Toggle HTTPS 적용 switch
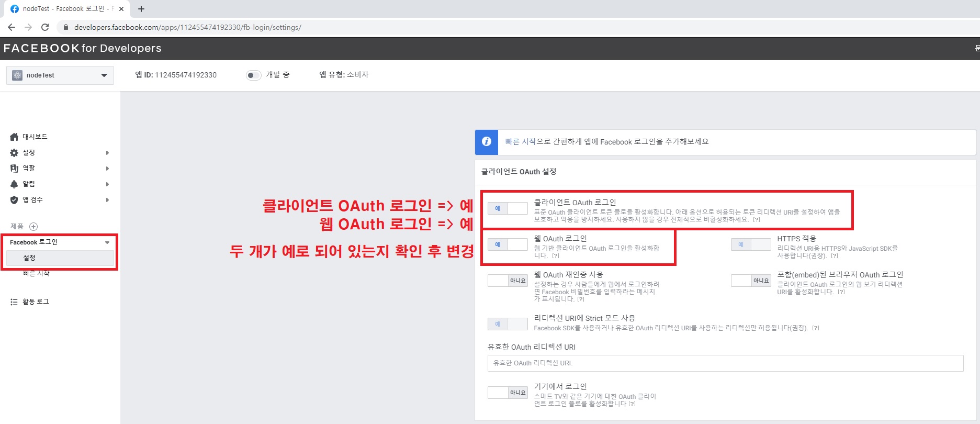This screenshot has height=424, width=980. tap(751, 244)
